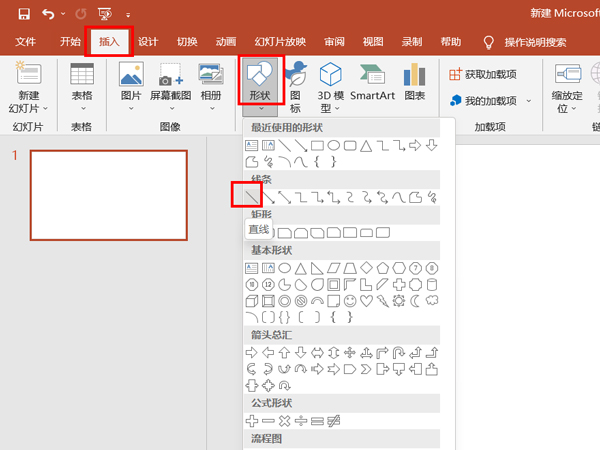The image size is (600, 450).
Task: Switch to the 设计 tab
Action: (148, 42)
